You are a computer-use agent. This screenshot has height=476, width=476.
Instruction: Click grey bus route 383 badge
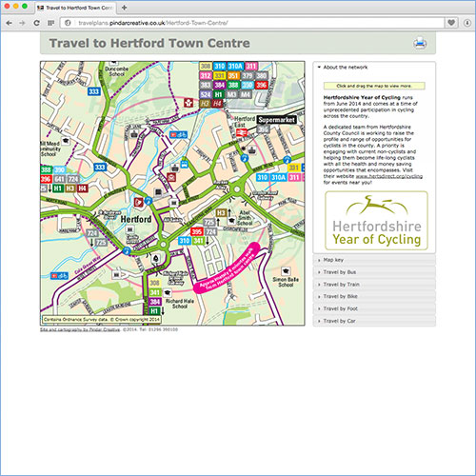[x=206, y=85]
